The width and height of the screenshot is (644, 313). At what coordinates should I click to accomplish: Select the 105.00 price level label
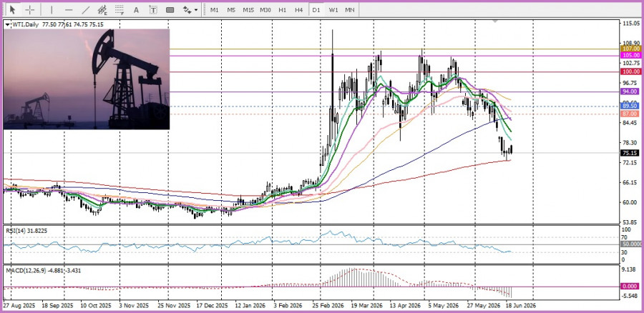(x=630, y=55)
